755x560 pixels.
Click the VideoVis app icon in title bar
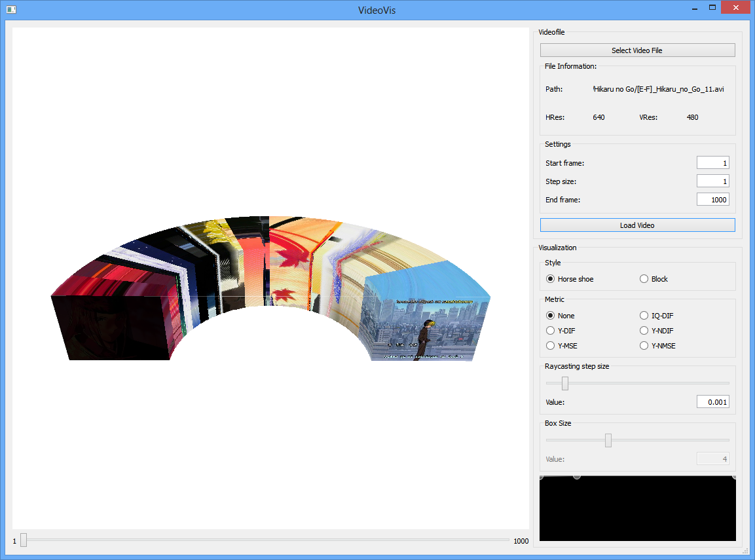[11, 10]
